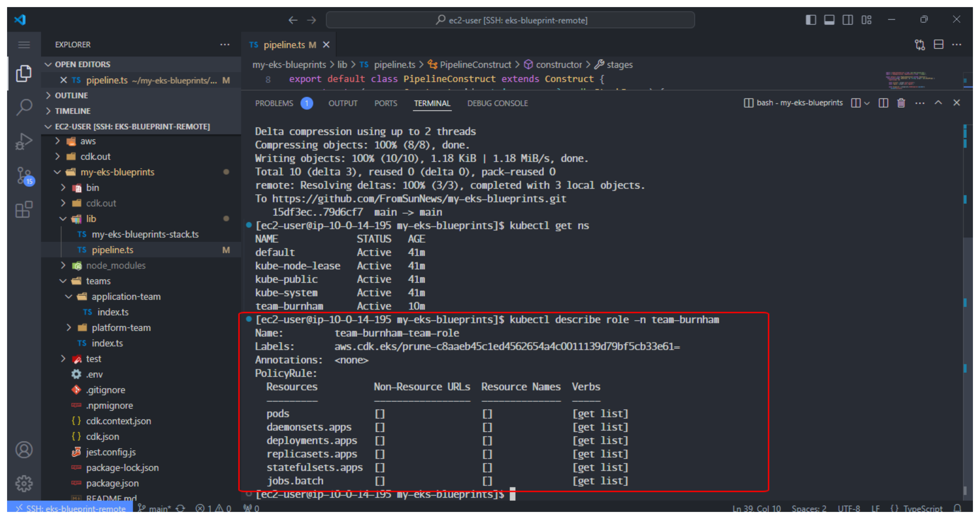980x519 pixels.
Task: Click the command center search bar
Action: [510, 20]
